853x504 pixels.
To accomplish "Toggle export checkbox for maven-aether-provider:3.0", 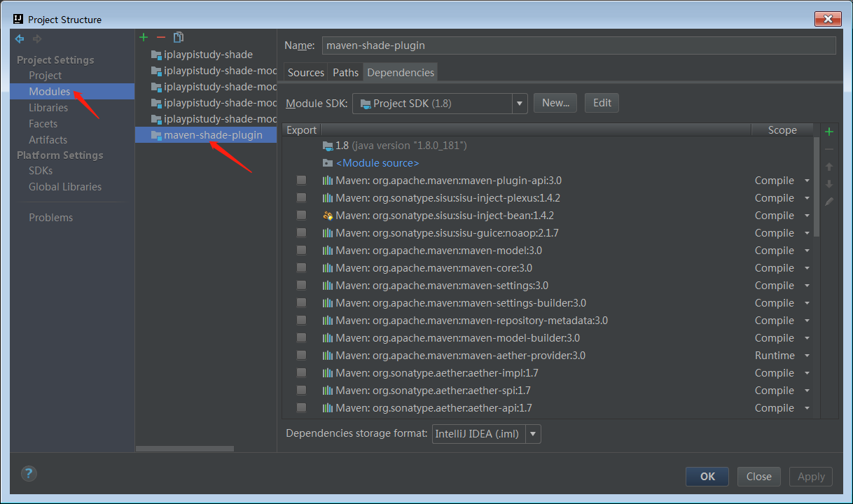I will 301,355.
